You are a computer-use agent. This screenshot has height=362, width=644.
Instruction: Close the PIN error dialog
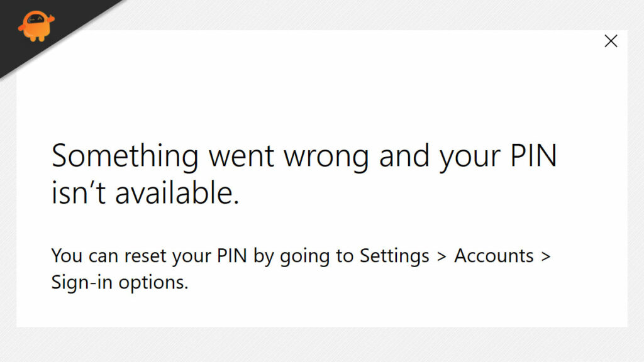[x=611, y=41]
